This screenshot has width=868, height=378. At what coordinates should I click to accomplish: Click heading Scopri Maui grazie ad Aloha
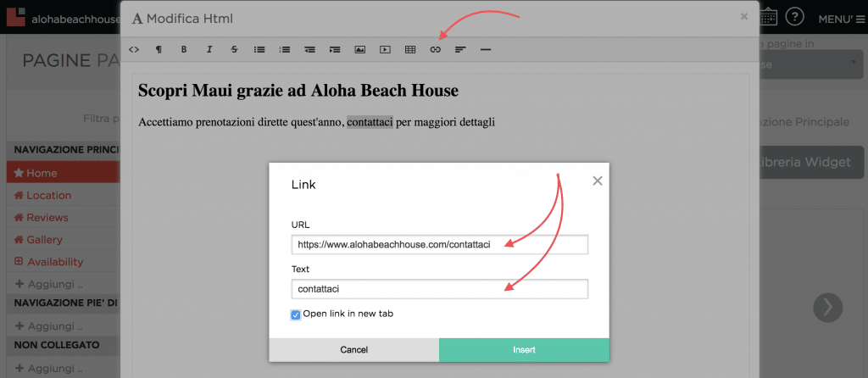(298, 90)
